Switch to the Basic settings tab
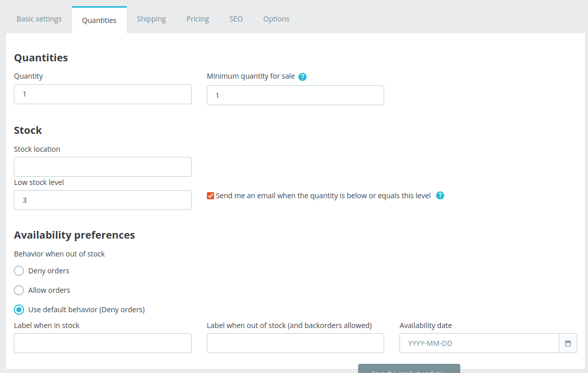The image size is (588, 373). [x=39, y=18]
